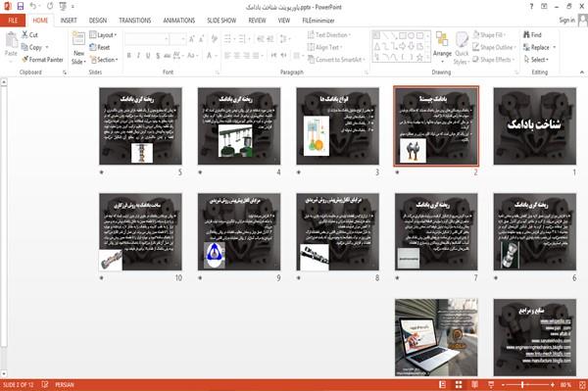Decrease font size with the small A
The height and width of the screenshot is (391, 588).
pyautogui.click(x=201, y=39)
